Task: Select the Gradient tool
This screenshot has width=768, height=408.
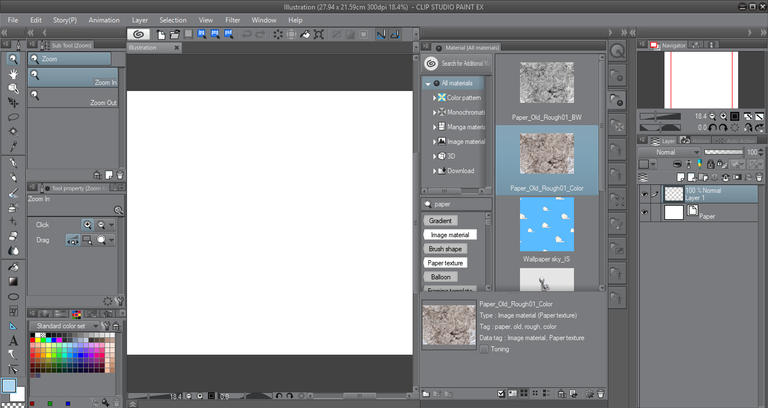Action: pyautogui.click(x=13, y=282)
